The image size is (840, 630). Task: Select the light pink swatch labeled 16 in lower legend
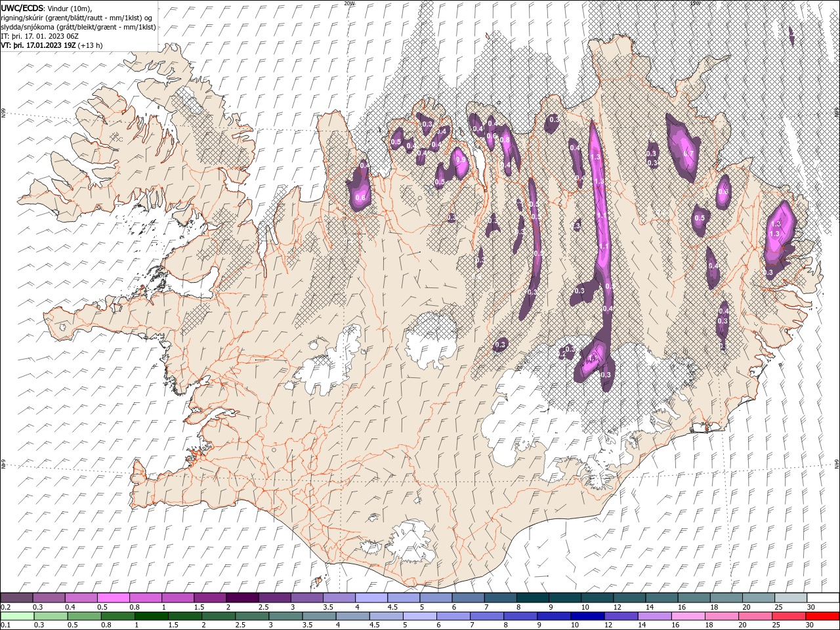coord(688,616)
